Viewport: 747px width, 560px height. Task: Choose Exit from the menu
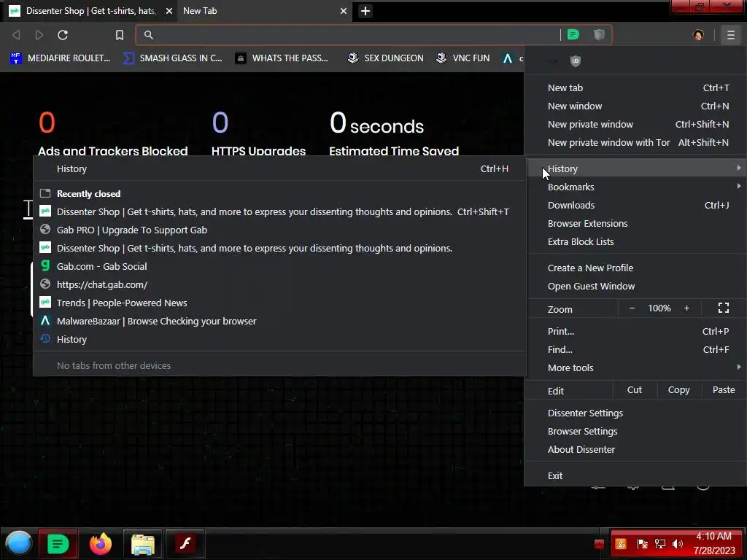636,475
